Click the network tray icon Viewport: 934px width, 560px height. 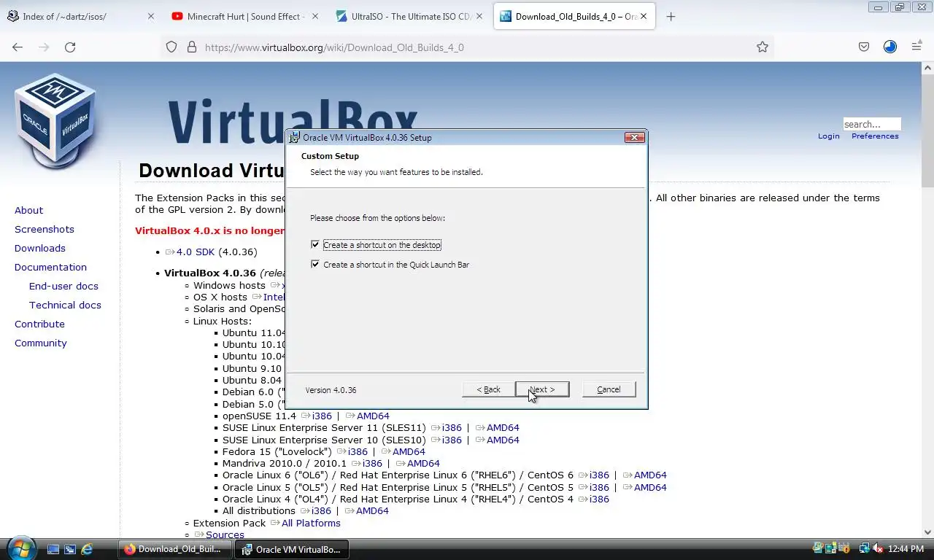(x=865, y=548)
